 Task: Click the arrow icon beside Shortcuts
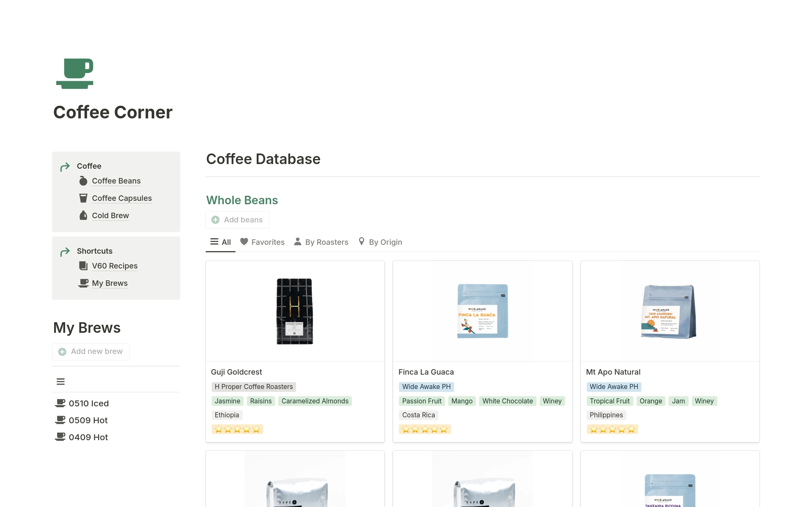click(65, 252)
